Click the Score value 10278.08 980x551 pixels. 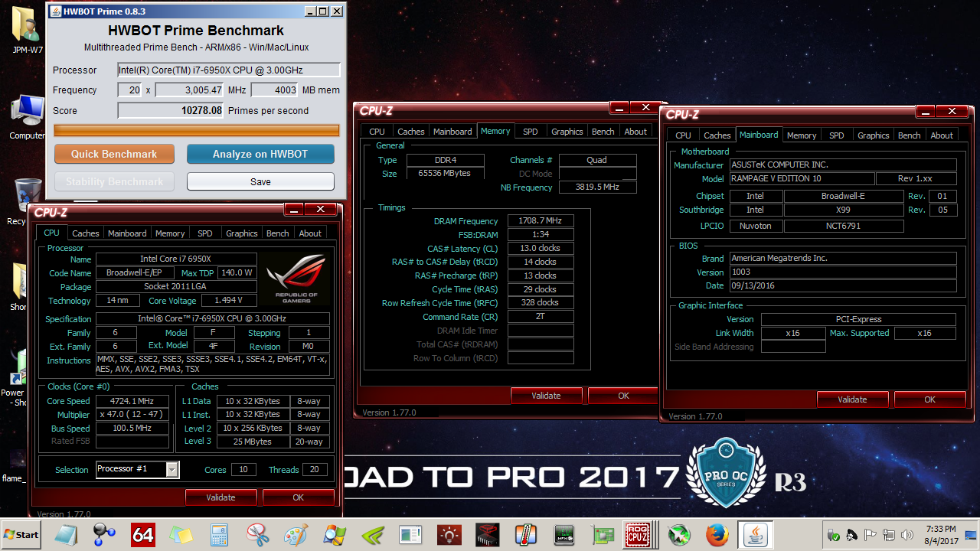[171, 111]
